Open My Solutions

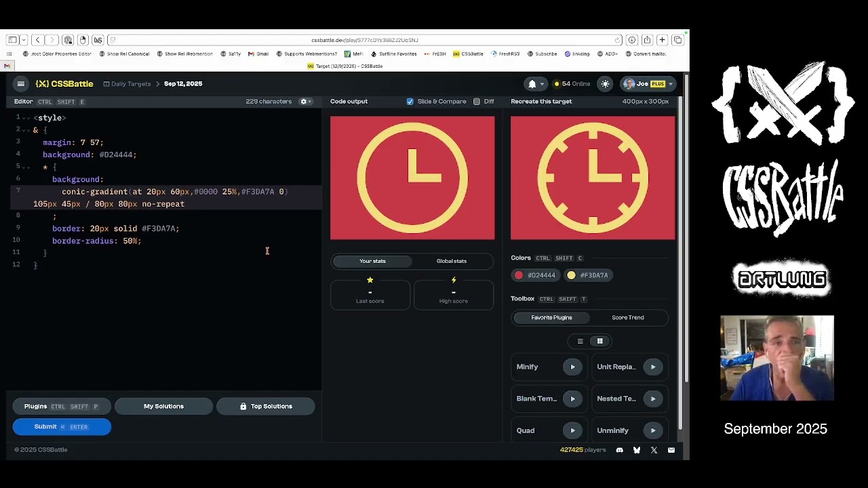163,407
